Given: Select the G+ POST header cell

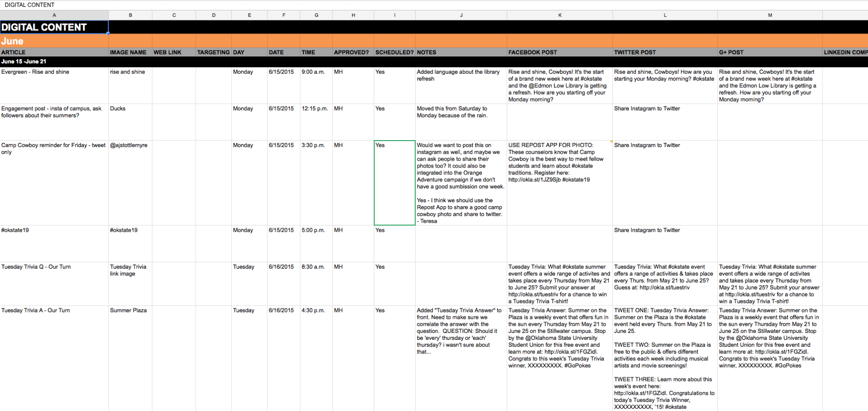Looking at the screenshot, I should (770, 53).
